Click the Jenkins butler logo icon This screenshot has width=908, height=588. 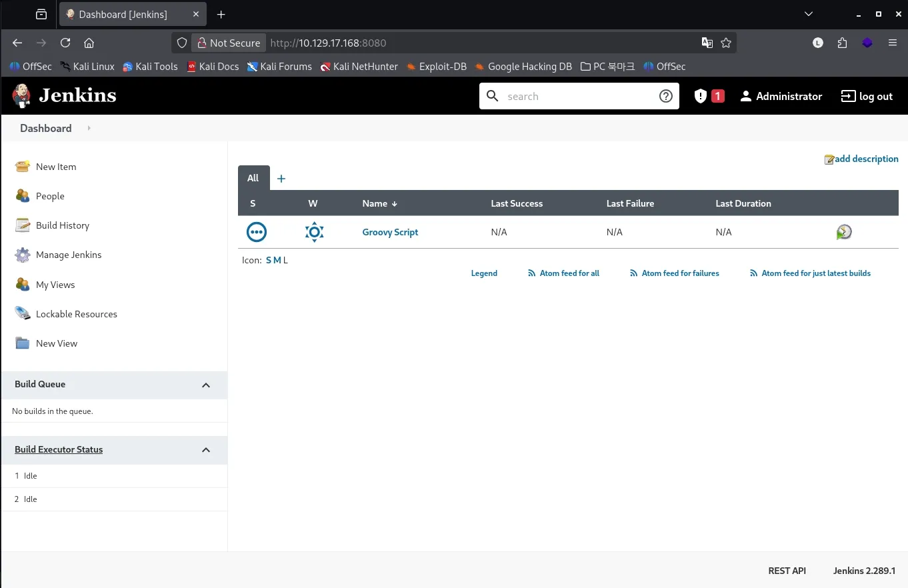point(21,96)
